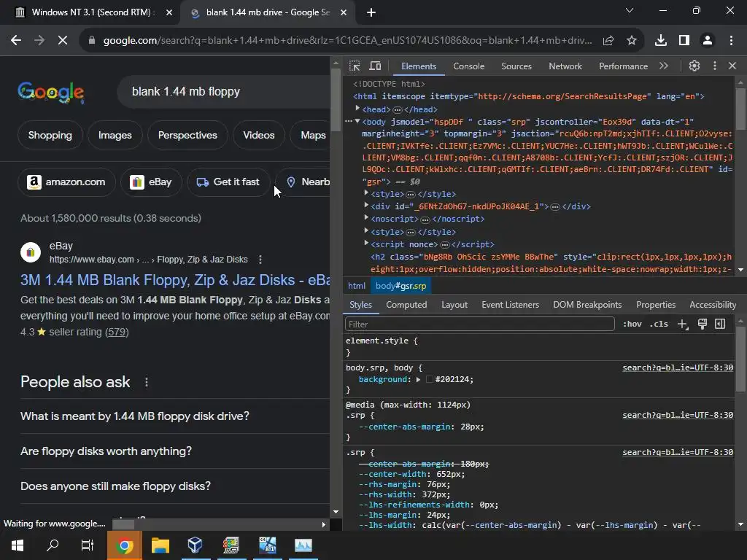Viewport: 747px width, 560px height.
Task: Filter results by Images
Action: click(x=115, y=135)
